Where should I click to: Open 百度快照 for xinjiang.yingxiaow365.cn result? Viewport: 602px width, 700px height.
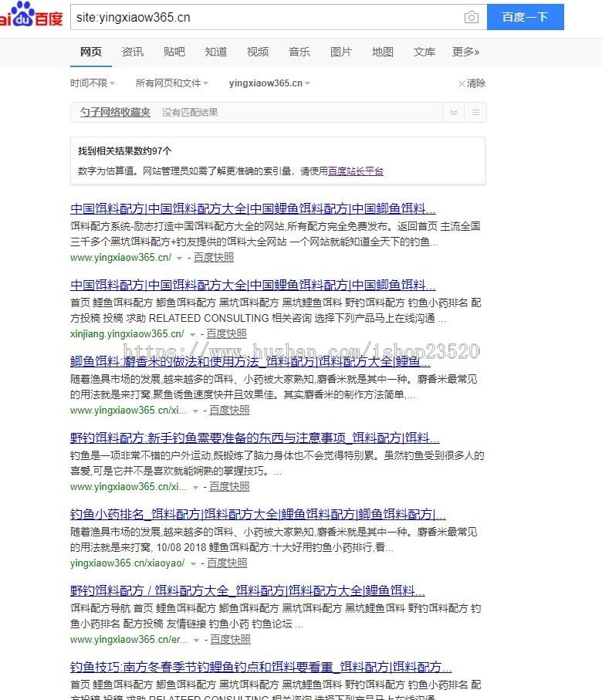226,334
